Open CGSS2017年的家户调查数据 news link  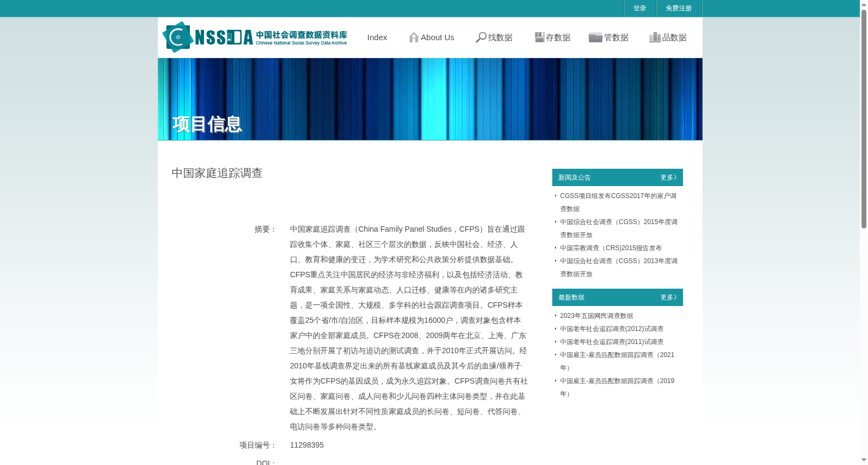(618, 202)
